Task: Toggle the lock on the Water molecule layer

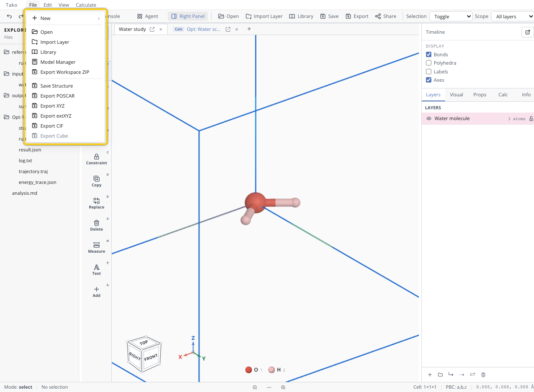Action: (x=531, y=119)
